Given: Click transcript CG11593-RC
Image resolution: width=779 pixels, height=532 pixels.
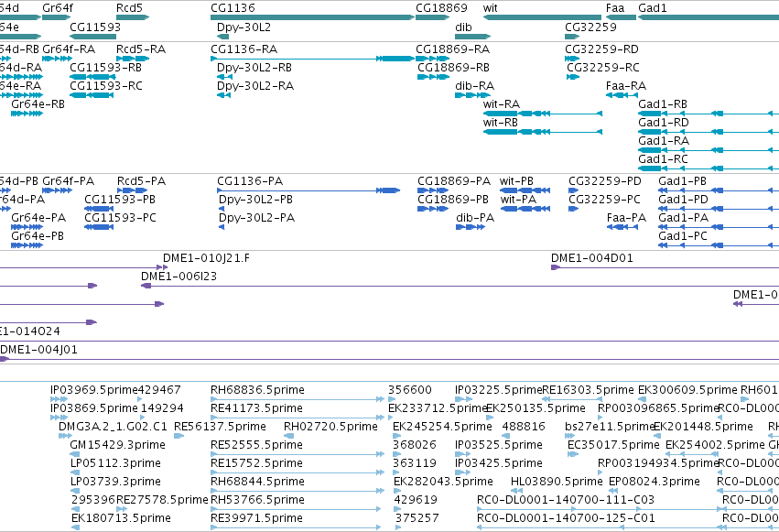Looking at the screenshot, I should [x=92, y=95].
